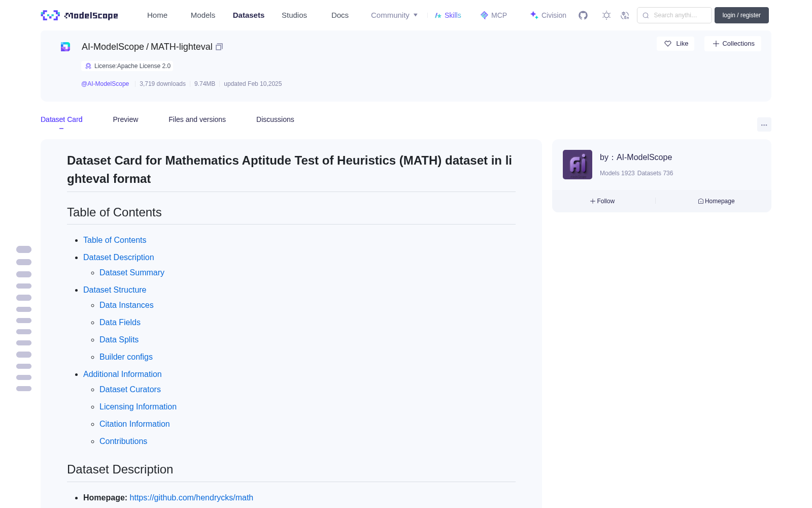Open the Civision navigation link

(548, 15)
